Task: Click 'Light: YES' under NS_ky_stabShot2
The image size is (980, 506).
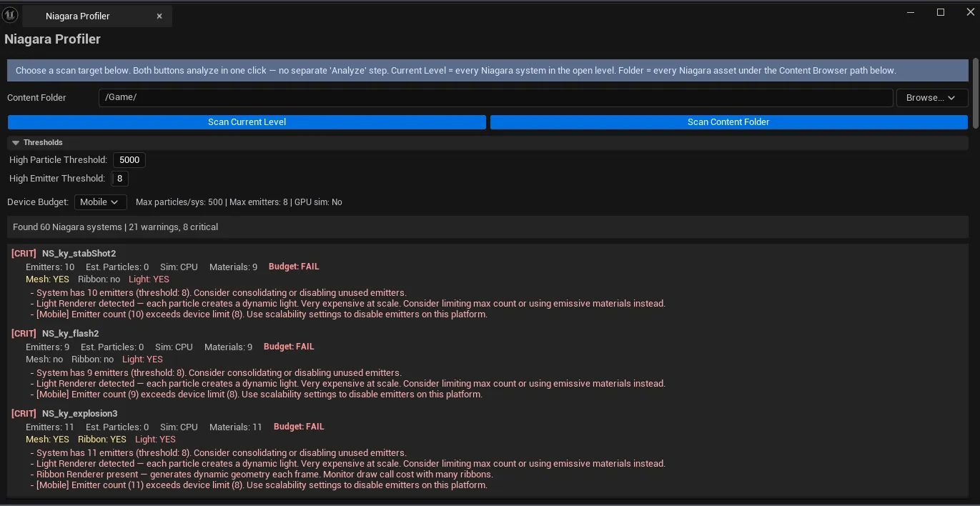Action: 149,279
